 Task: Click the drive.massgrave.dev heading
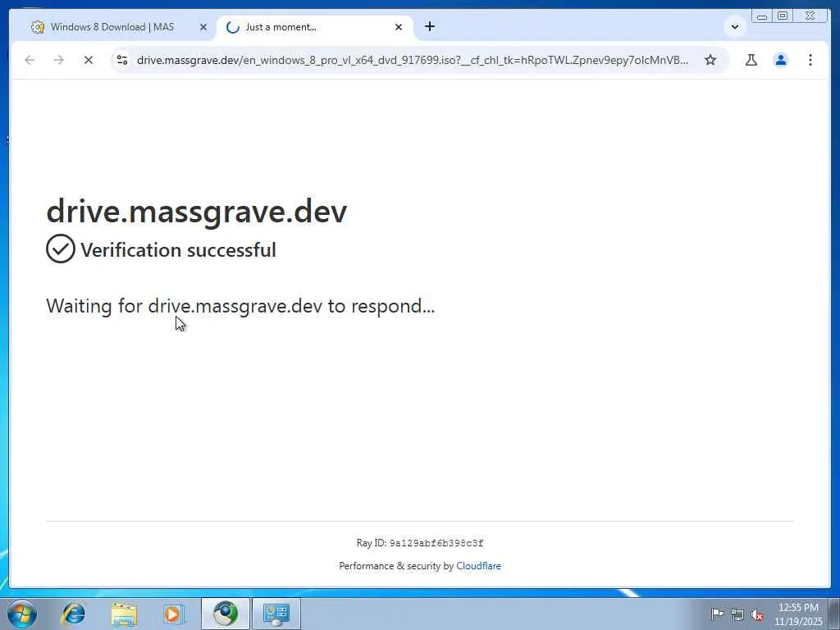tap(197, 211)
